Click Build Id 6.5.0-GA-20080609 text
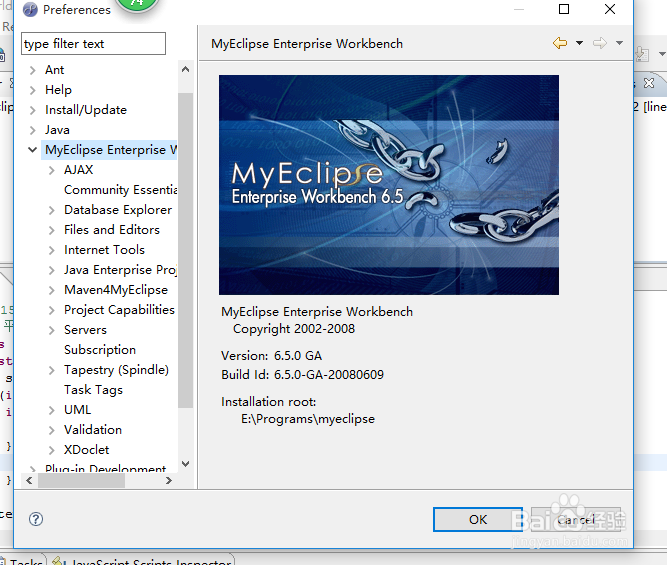 [302, 375]
